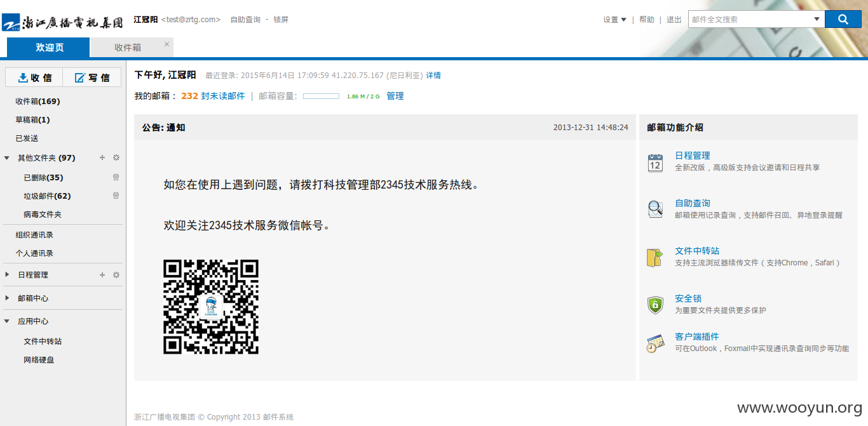This screenshot has height=426, width=868.
Task: Switch to the 欢迎页 tab
Action: coord(49,47)
